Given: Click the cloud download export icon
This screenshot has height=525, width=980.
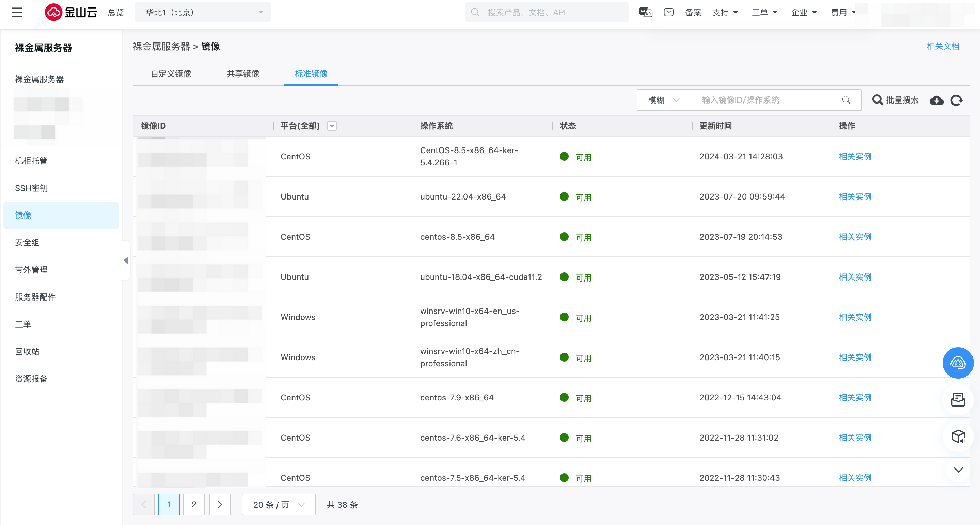Looking at the screenshot, I should pyautogui.click(x=936, y=100).
